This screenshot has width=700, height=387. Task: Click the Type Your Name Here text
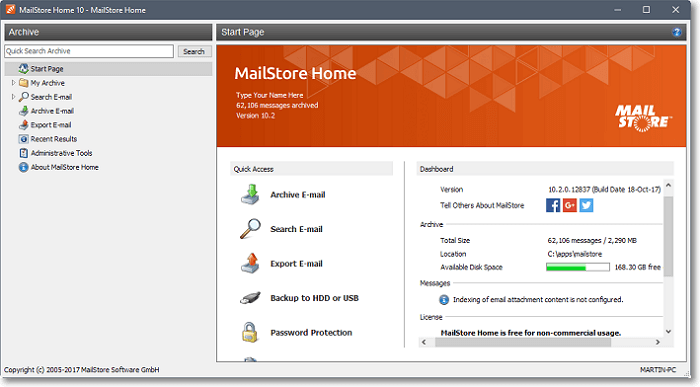pyautogui.click(x=270, y=95)
